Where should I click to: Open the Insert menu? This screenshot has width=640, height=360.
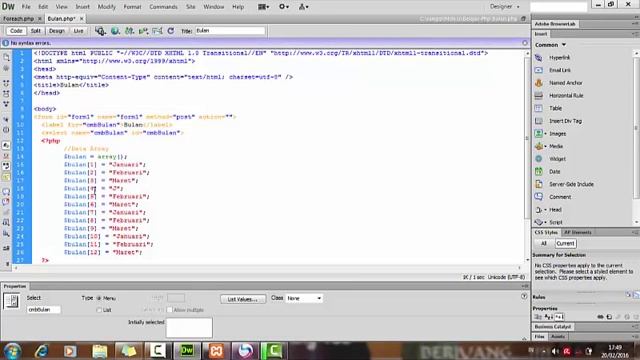click(x=82, y=7)
